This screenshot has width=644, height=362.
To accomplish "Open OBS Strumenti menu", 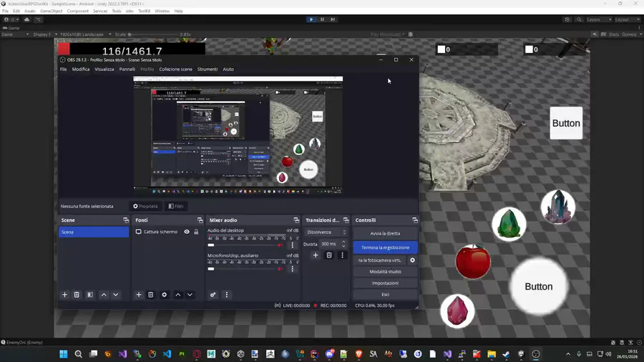I will click(208, 69).
